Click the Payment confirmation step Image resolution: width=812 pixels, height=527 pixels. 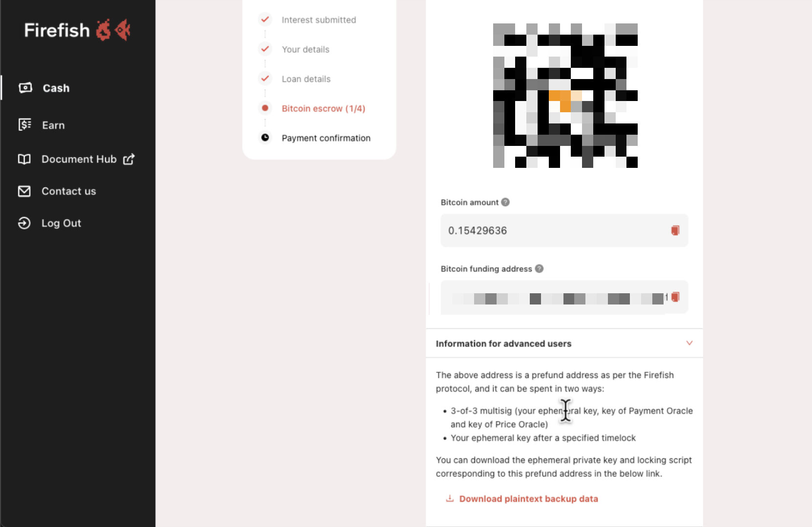[x=326, y=138]
